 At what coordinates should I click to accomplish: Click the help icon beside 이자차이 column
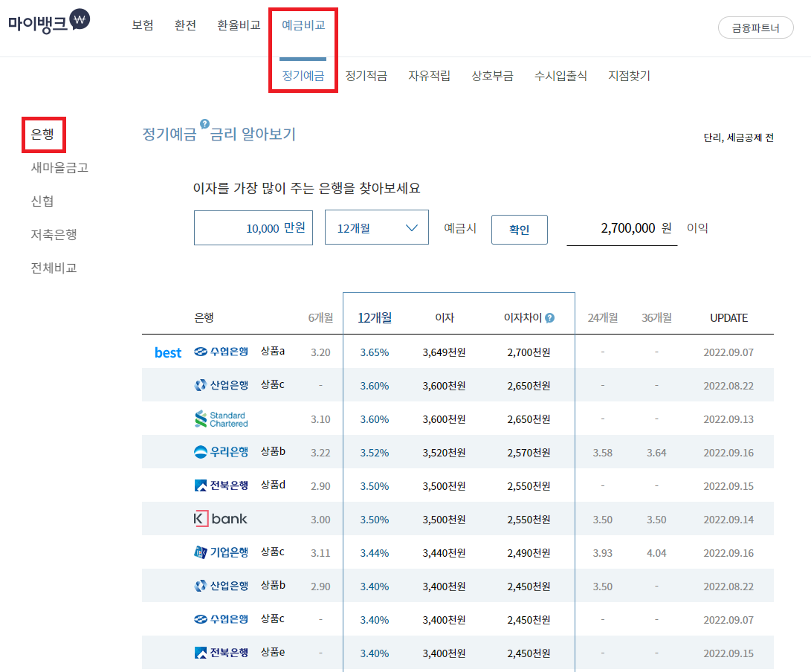click(550, 318)
